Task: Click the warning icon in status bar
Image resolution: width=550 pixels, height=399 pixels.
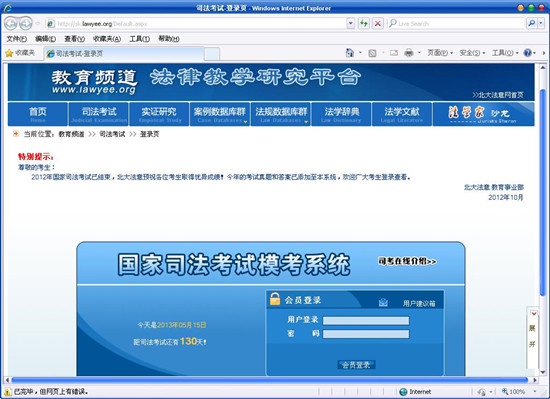Action: [x=7, y=392]
